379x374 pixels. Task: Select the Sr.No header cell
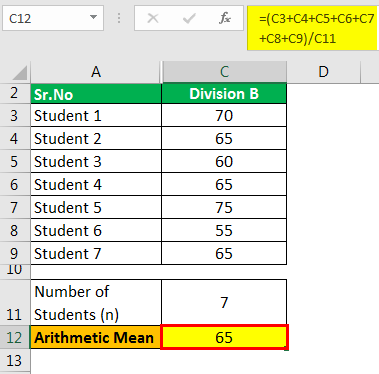[x=96, y=94]
